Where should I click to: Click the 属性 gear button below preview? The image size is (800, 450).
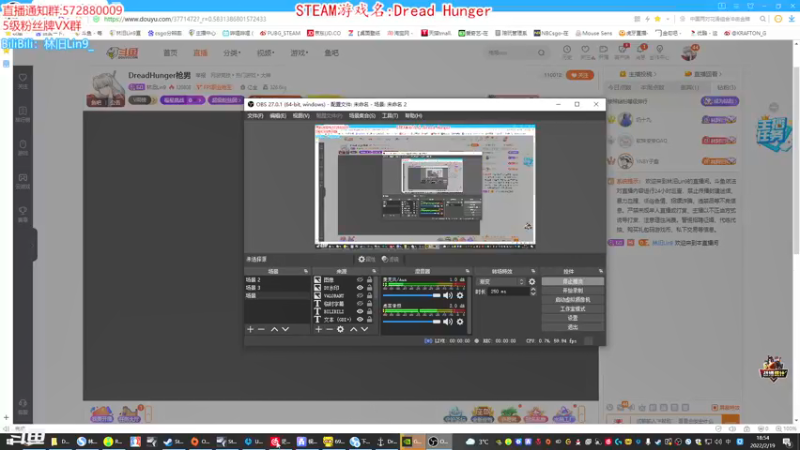pos(366,259)
